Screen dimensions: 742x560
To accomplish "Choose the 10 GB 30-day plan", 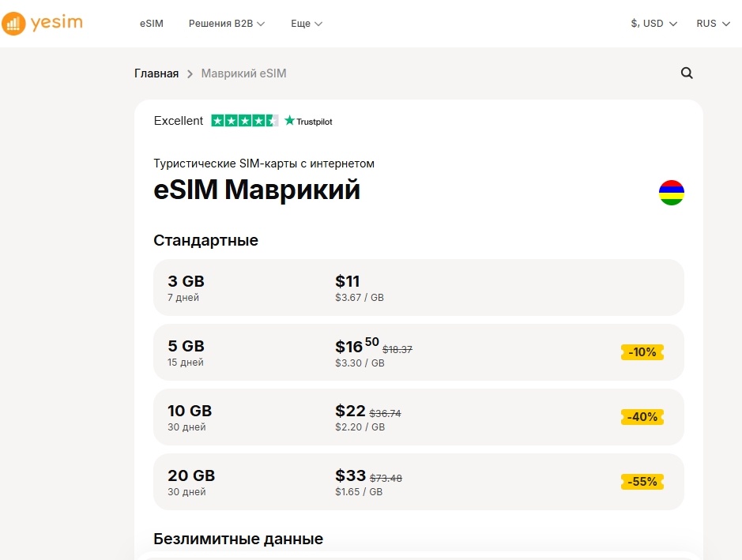I will click(x=418, y=417).
